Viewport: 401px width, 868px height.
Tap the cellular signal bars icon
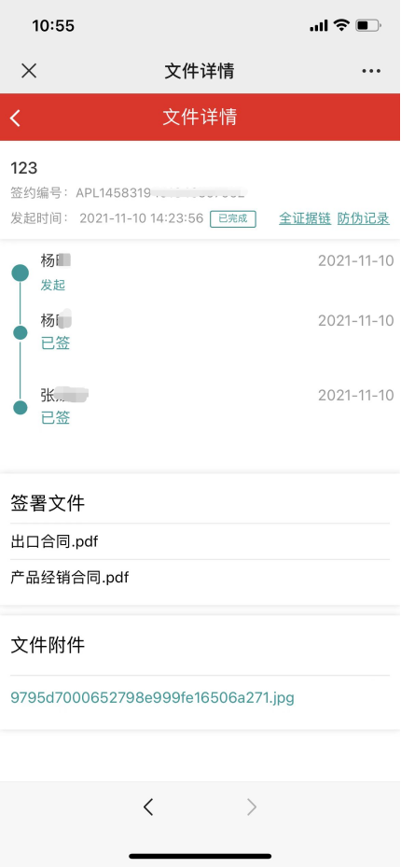pos(319,26)
